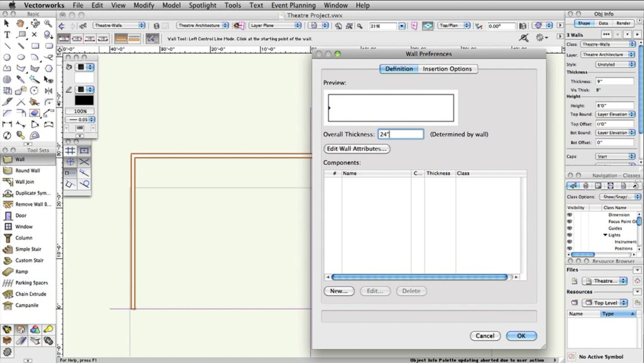Image resolution: width=644 pixels, height=363 pixels.
Task: Click the Overall Thickness input field
Action: [401, 134]
